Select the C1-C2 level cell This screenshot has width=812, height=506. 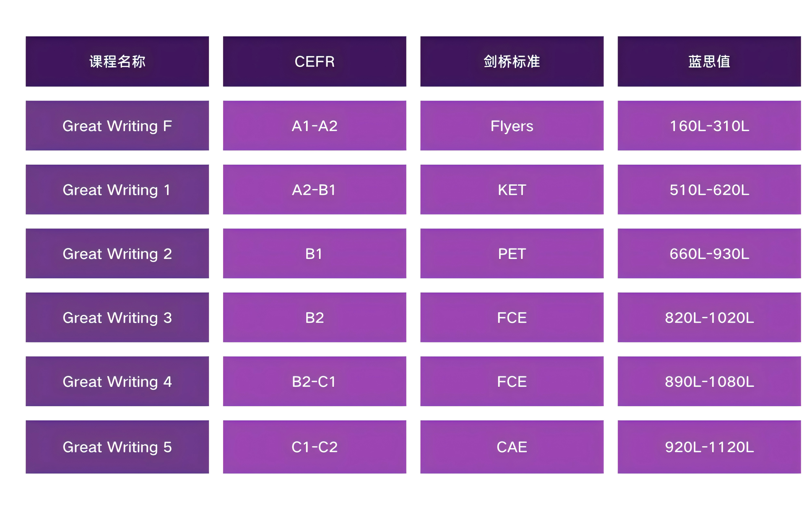tap(314, 447)
